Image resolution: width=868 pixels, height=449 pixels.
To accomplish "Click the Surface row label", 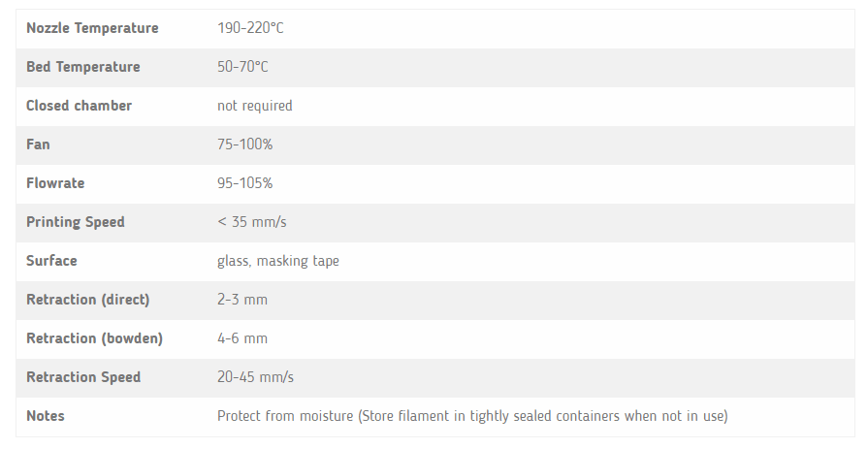I will tap(51, 261).
